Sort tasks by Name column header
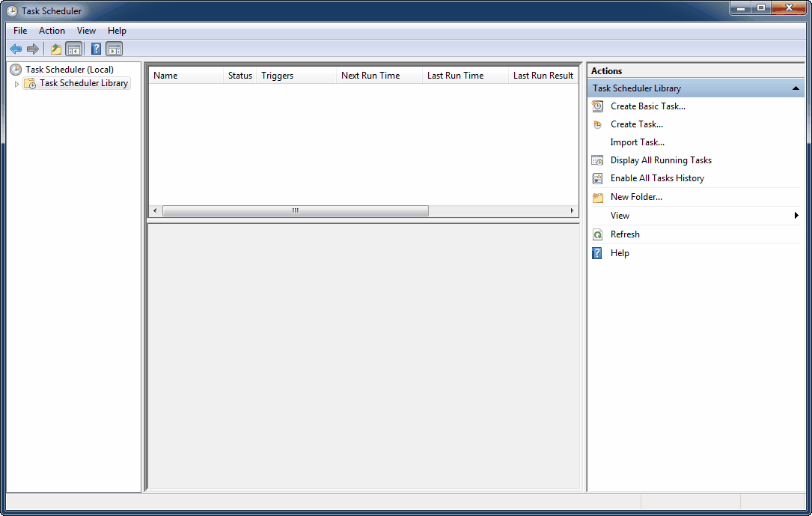The width and height of the screenshot is (812, 516). (x=186, y=76)
